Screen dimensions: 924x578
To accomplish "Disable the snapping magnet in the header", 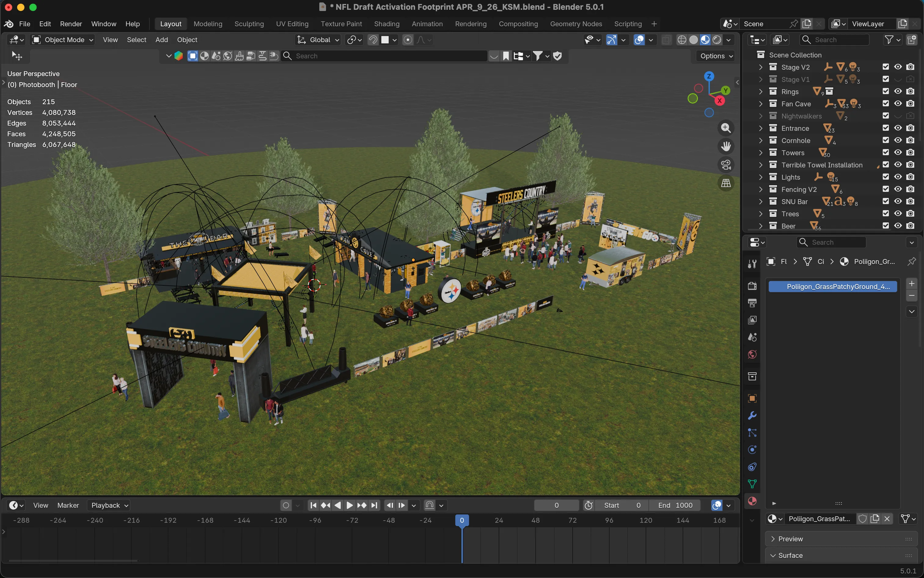I will [x=373, y=40].
